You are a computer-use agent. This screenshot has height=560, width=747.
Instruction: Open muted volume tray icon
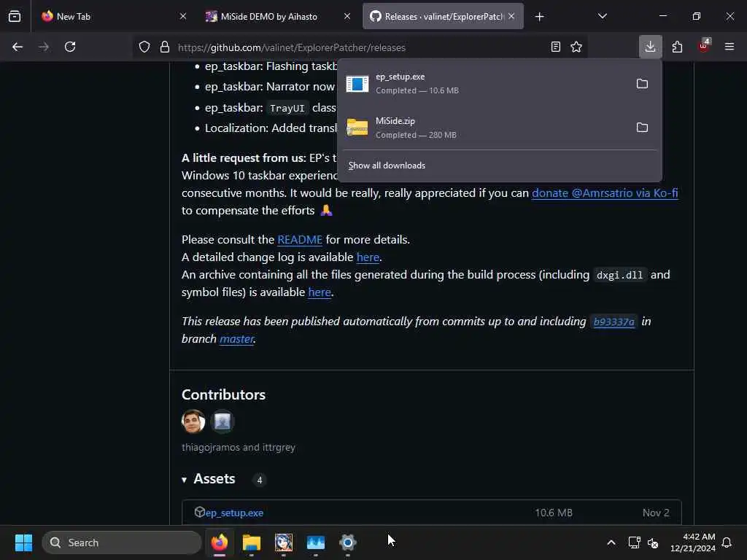tap(653, 542)
